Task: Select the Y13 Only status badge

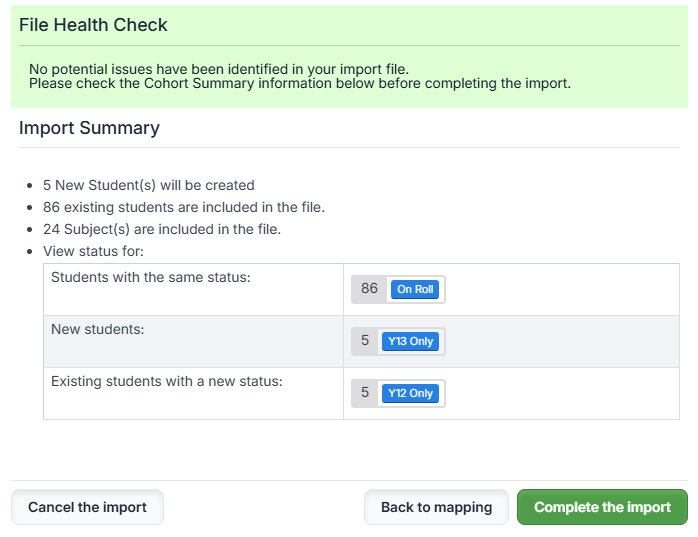Action: coord(410,341)
